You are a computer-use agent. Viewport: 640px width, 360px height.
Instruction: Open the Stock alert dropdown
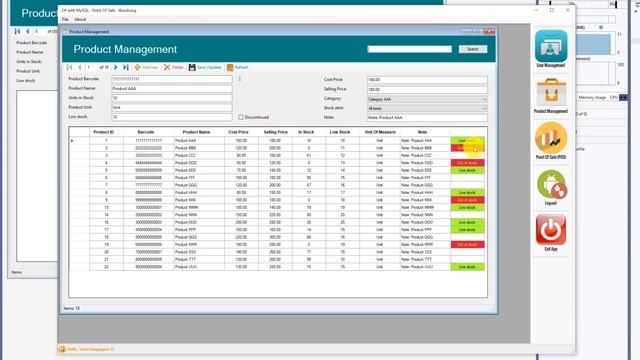coord(427,109)
